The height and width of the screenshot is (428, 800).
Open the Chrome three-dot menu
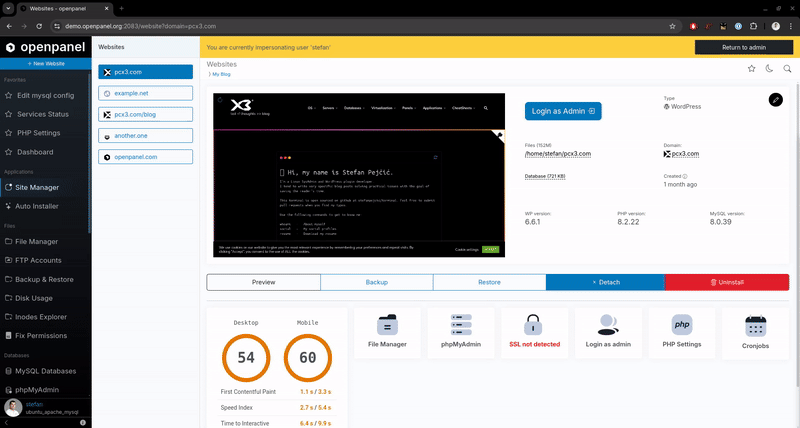(x=791, y=26)
